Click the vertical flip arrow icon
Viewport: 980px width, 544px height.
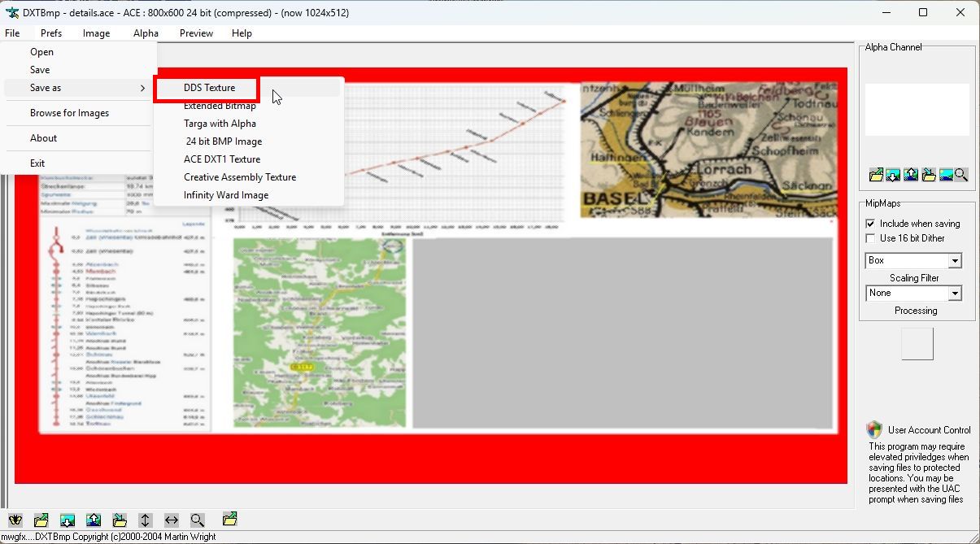click(145, 520)
